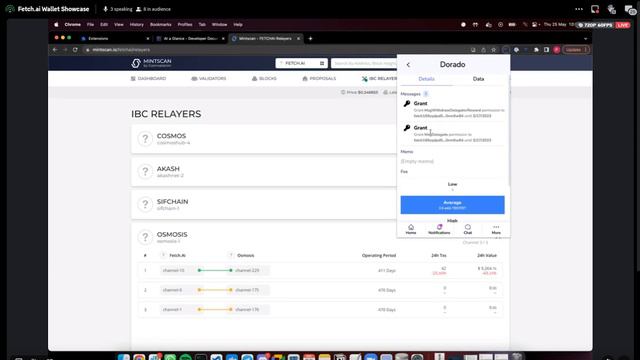Image resolution: width=640 pixels, height=360 pixels.
Task: Click the 3 speaking indicator
Action: (x=118, y=9)
